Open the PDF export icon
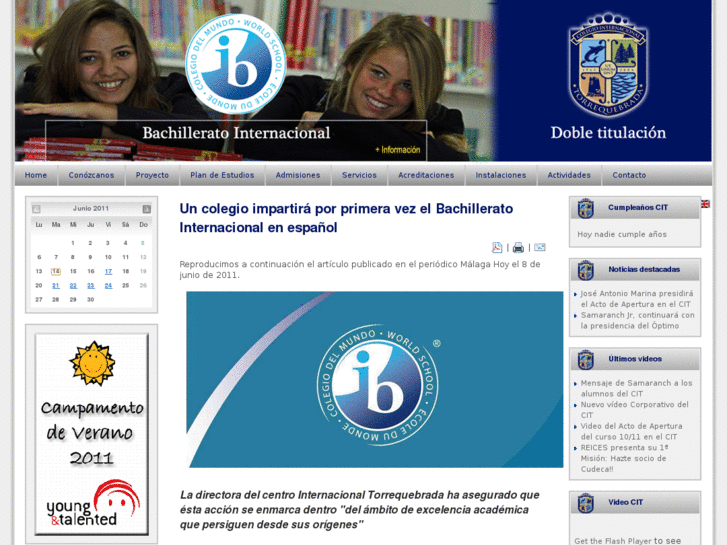The image size is (727, 545). [x=497, y=247]
